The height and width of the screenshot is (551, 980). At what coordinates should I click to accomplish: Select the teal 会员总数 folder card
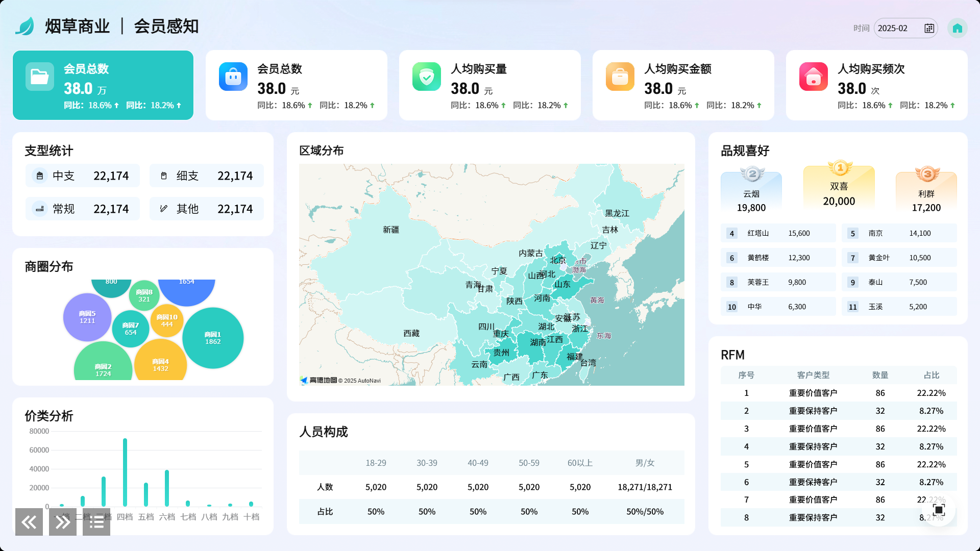103,85
